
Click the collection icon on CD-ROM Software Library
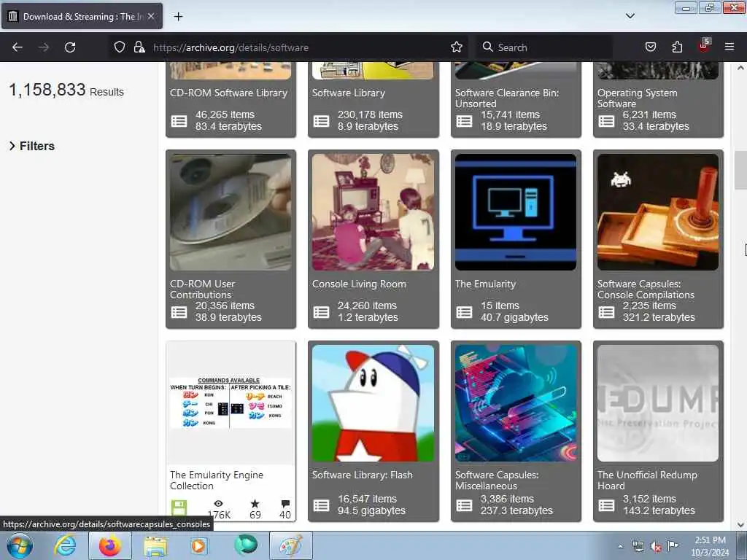179,121
